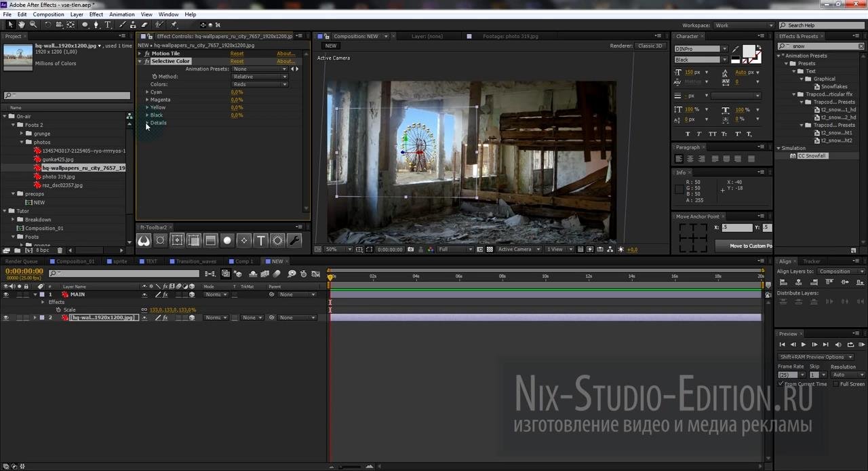Click the Left align paragraph icon

679,159
